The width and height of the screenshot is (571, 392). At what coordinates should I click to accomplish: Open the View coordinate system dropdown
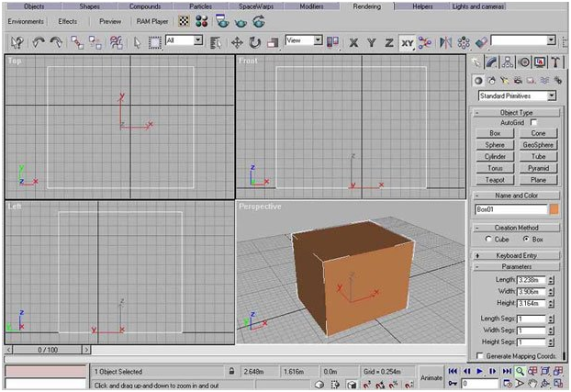tap(304, 40)
